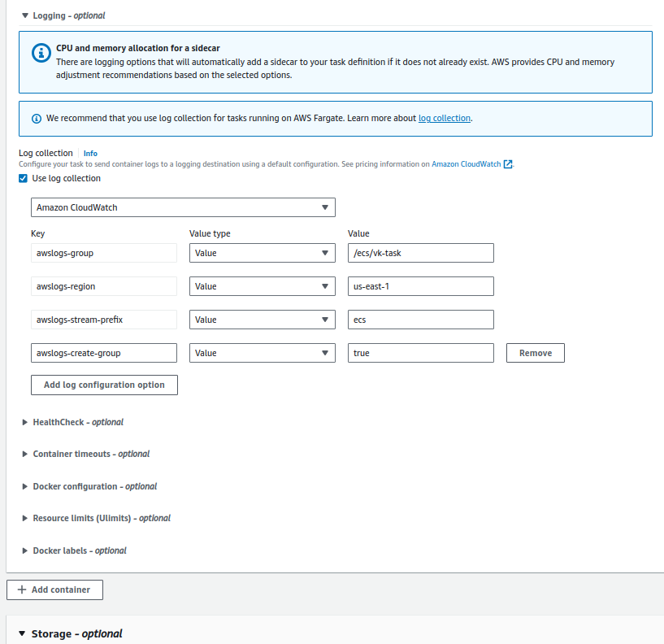The image size is (664, 644).
Task: Open the Value type dropdown for awslogs-create-group
Action: tap(263, 353)
